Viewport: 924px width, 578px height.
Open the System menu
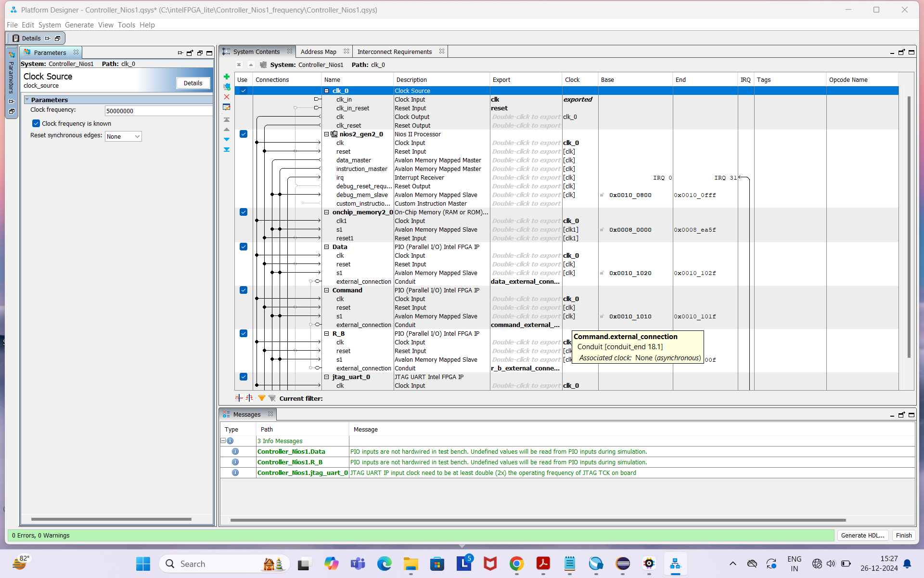point(50,25)
